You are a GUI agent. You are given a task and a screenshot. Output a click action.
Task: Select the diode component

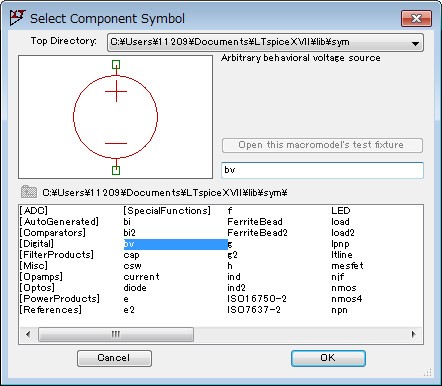click(x=135, y=288)
